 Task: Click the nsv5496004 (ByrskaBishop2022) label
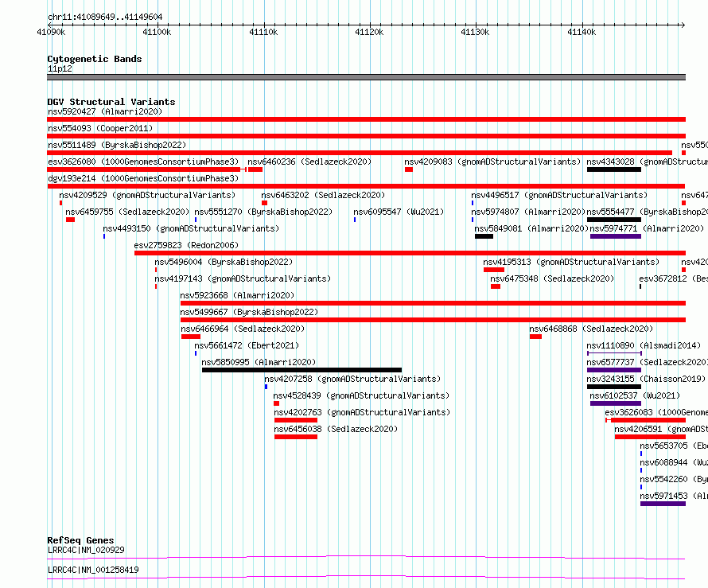(x=224, y=262)
